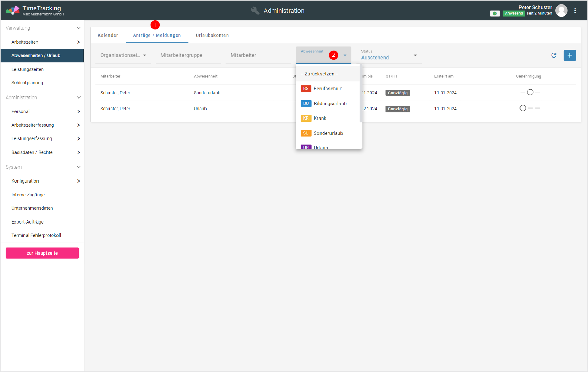This screenshot has width=588, height=372.
Task: Choose Zurücksetzen in the dropdown list
Action: (319, 74)
